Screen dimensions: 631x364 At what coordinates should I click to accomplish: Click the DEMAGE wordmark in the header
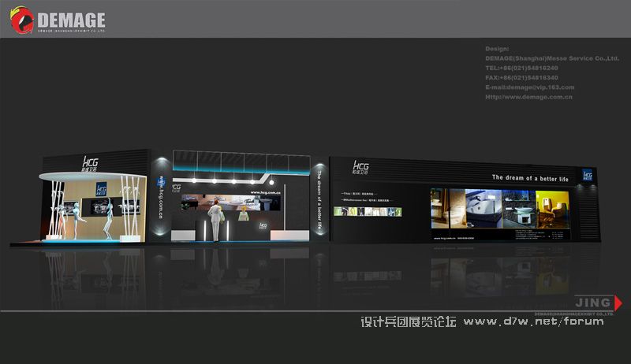pyautogui.click(x=71, y=20)
